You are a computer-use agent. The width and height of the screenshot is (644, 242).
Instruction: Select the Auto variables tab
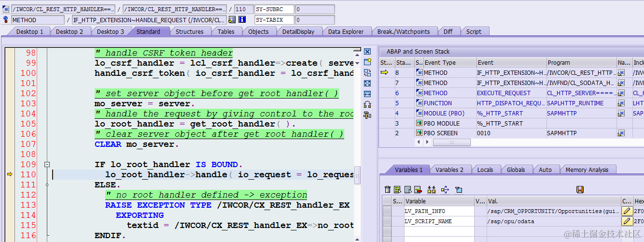(545, 170)
